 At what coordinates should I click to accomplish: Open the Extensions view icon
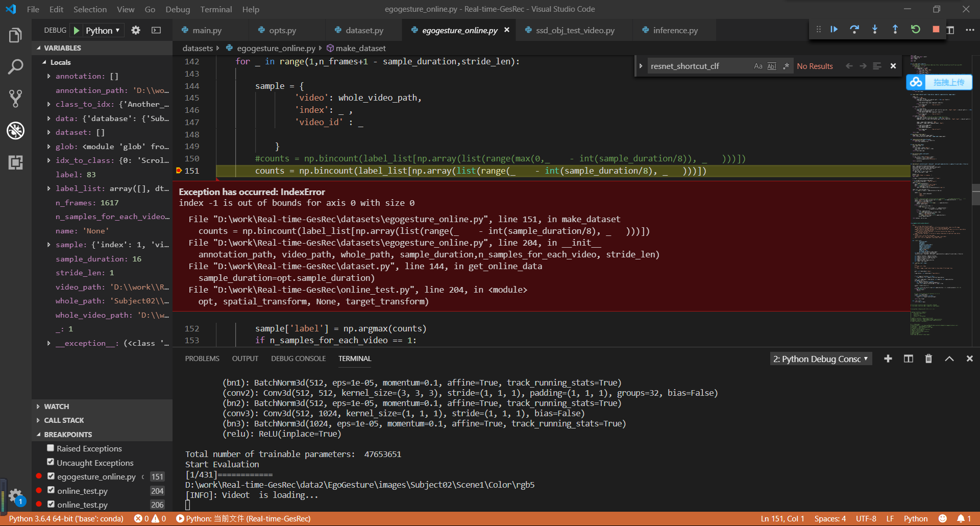(15, 162)
